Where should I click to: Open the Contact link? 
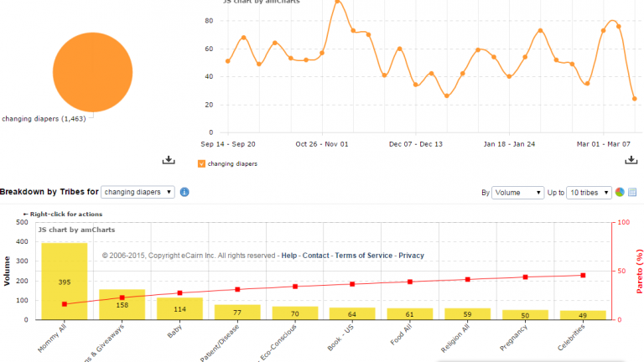316,256
